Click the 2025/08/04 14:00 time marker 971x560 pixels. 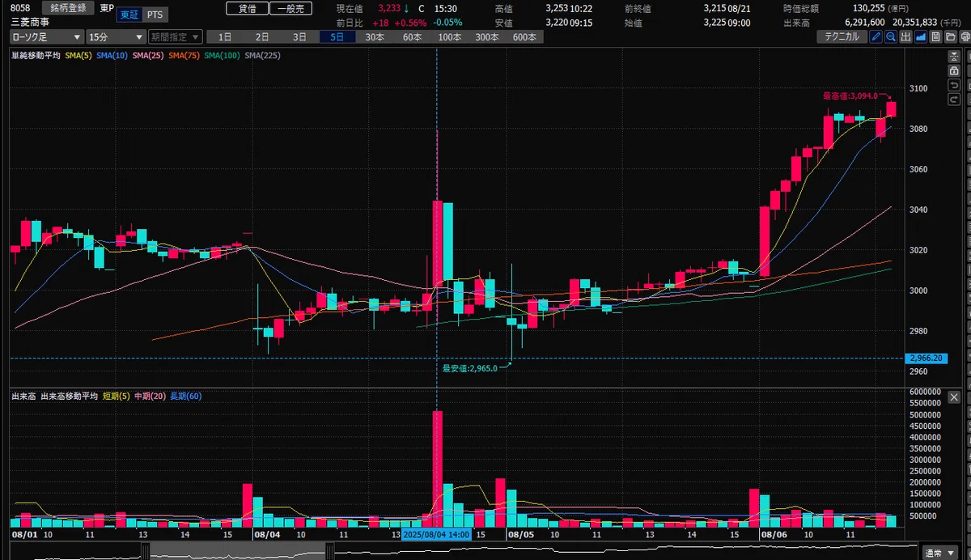437,535
